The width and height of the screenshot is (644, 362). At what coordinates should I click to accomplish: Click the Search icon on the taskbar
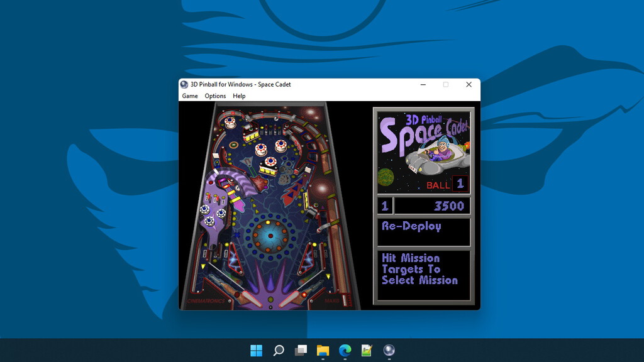pyautogui.click(x=279, y=350)
